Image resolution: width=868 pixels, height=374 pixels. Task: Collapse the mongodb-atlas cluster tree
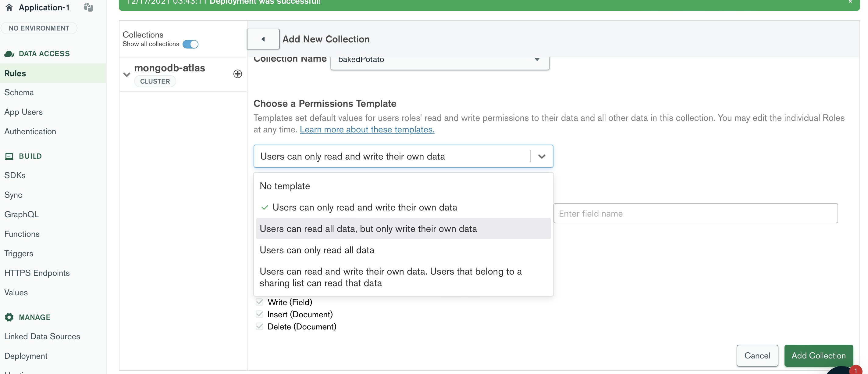coord(127,74)
